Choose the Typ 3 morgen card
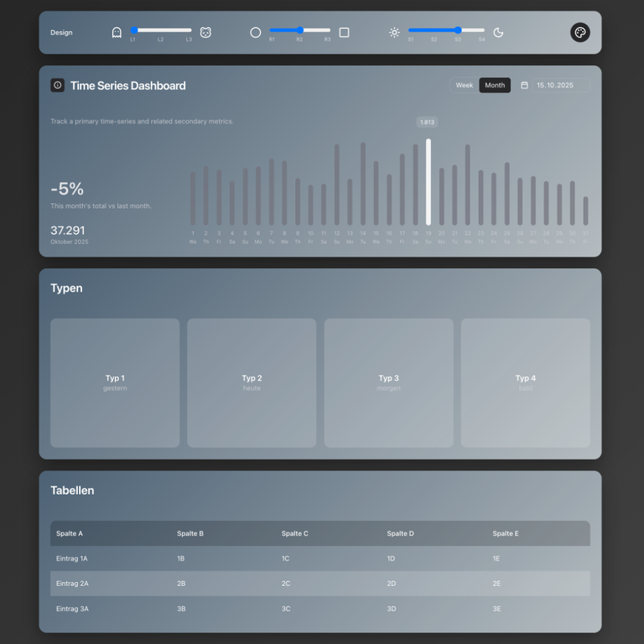644x644 pixels. point(388,382)
